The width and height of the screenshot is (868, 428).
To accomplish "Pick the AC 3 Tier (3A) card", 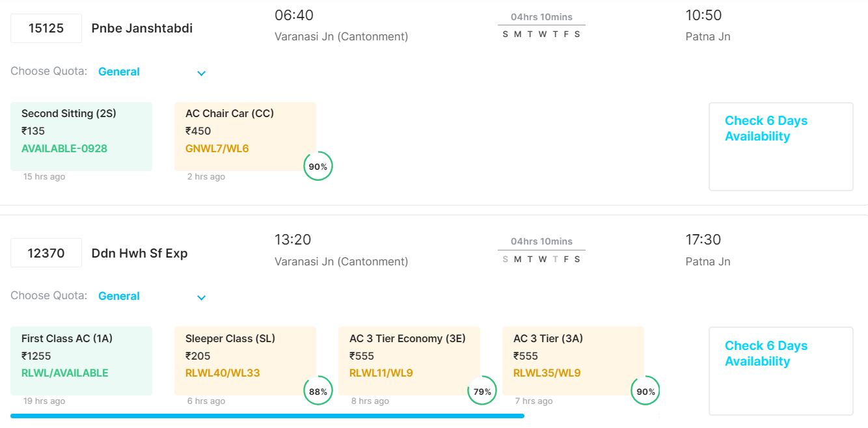I will tap(573, 360).
